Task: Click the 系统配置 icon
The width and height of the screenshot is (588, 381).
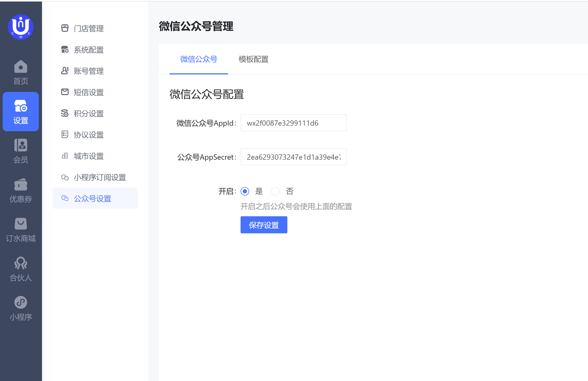Action: [x=65, y=49]
